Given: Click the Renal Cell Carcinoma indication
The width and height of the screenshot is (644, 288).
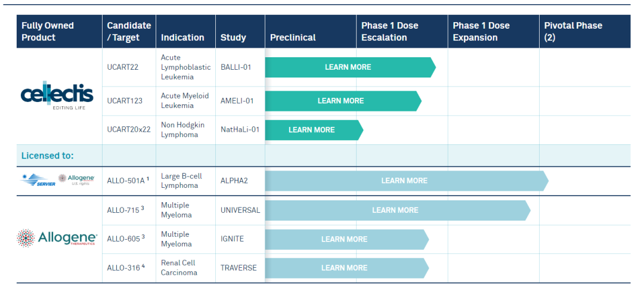Looking at the screenshot, I should [x=179, y=268].
